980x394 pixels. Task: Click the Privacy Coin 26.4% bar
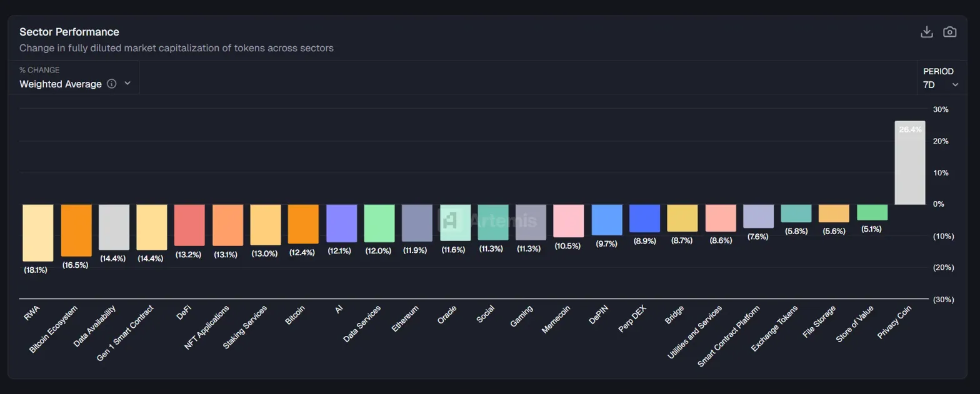(x=909, y=164)
